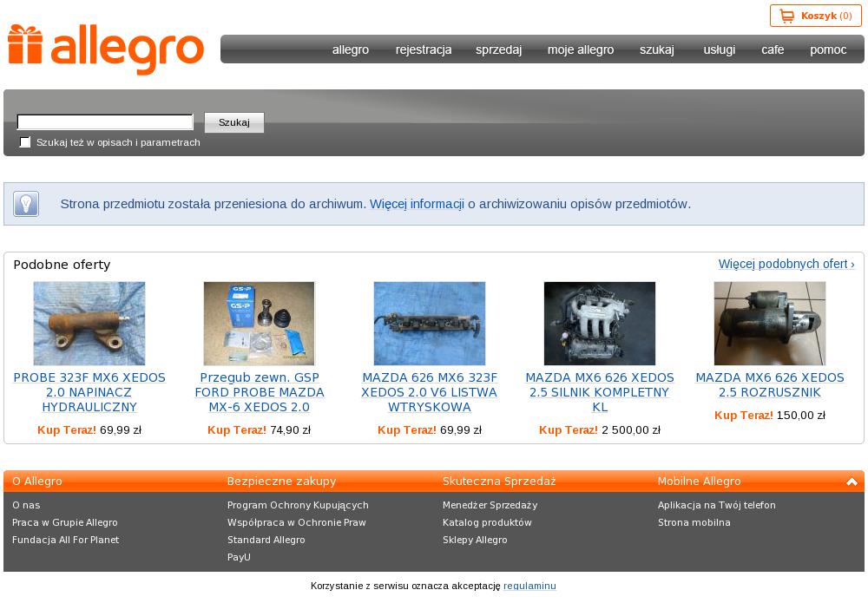Click the lightbulb info icon
Screen dimensions: 868x603
[26, 204]
